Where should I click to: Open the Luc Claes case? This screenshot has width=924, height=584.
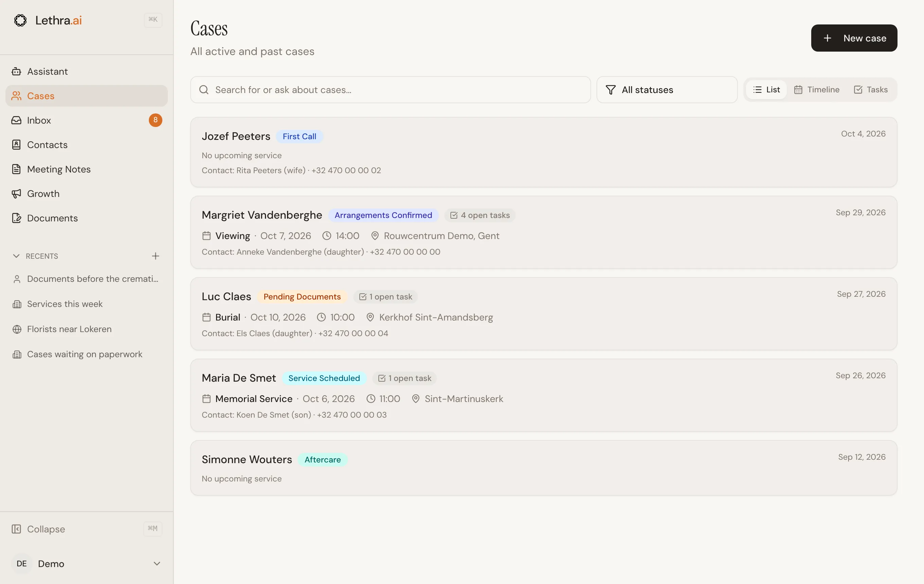[544, 314]
